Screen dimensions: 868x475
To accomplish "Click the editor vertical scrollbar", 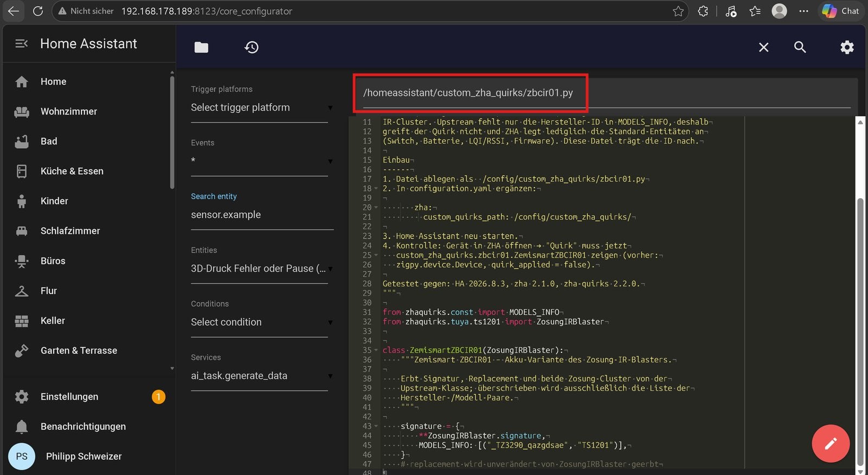I will 860,331.
